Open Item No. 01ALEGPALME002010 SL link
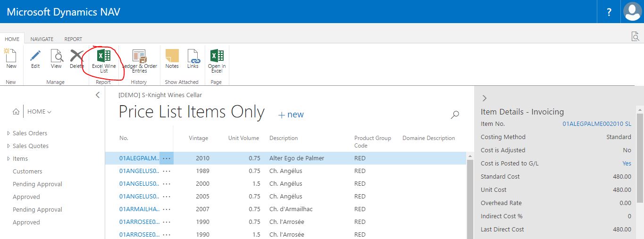 click(597, 124)
